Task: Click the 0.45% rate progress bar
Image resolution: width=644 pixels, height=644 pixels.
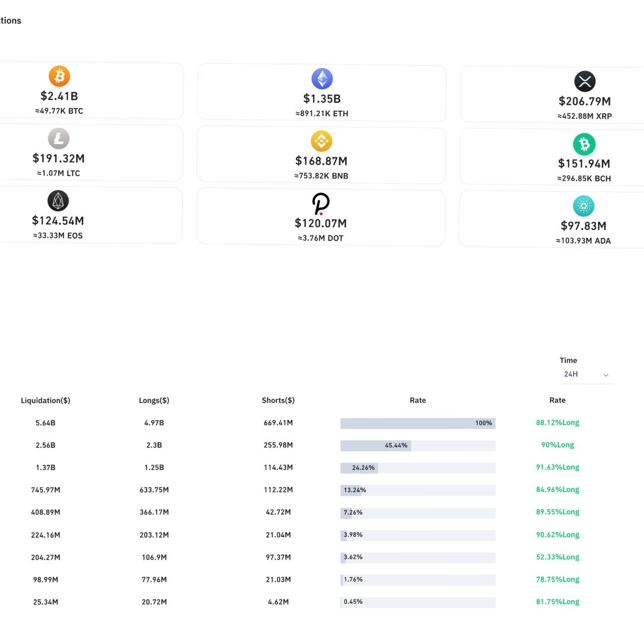Action: 418,602
